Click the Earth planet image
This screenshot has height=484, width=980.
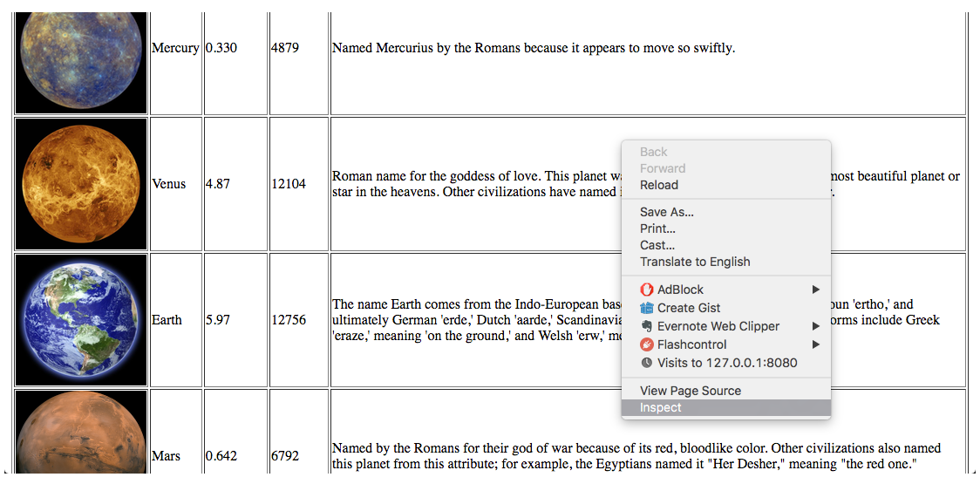[x=81, y=320]
